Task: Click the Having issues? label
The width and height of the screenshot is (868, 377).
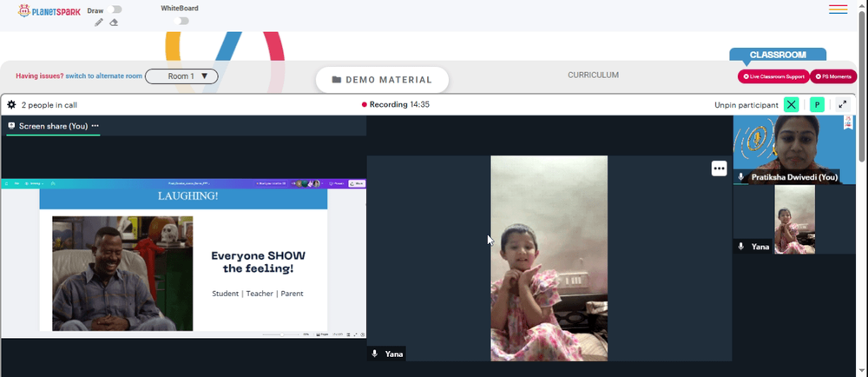Action: 39,76
